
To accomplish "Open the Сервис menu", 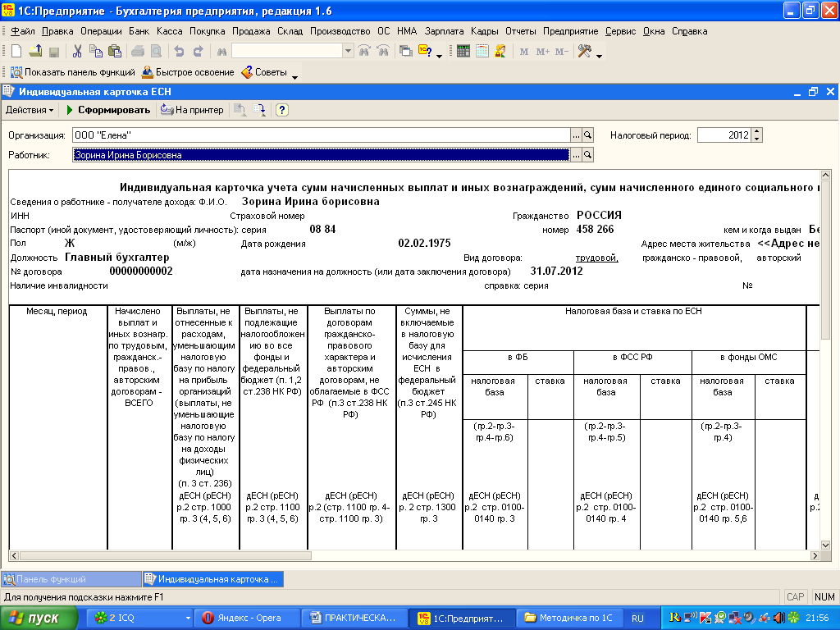I will point(620,31).
